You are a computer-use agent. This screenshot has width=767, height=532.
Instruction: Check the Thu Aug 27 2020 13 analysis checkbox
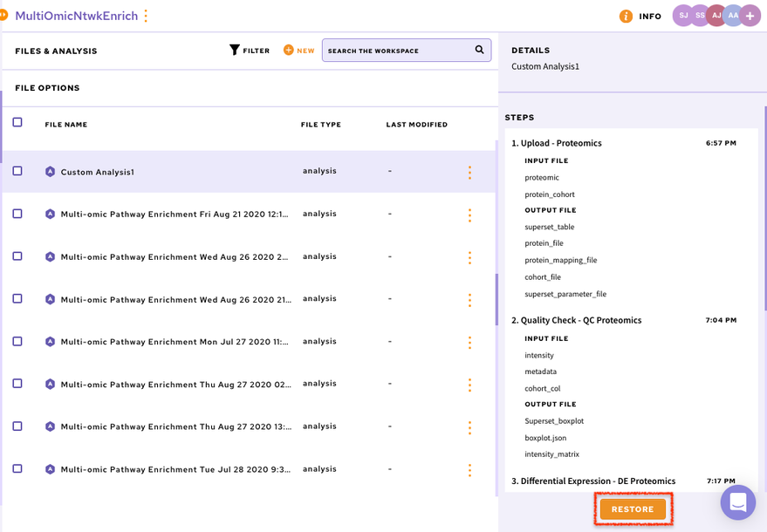point(17,426)
